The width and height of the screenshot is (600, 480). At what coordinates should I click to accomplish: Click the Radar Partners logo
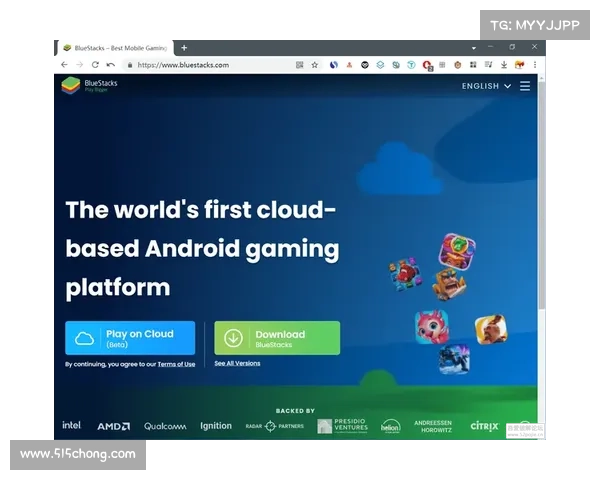tap(274, 426)
